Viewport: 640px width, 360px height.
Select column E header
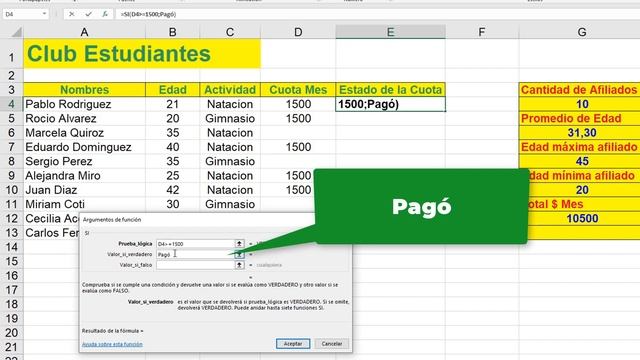[x=391, y=32]
